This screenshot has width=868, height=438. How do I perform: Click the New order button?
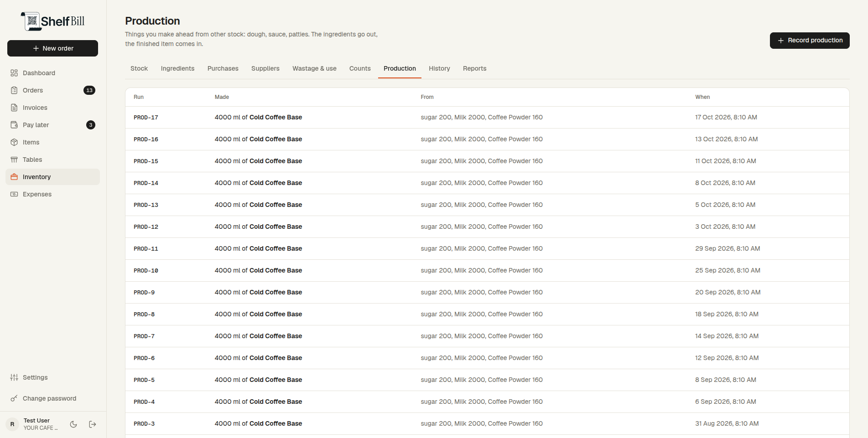click(52, 48)
